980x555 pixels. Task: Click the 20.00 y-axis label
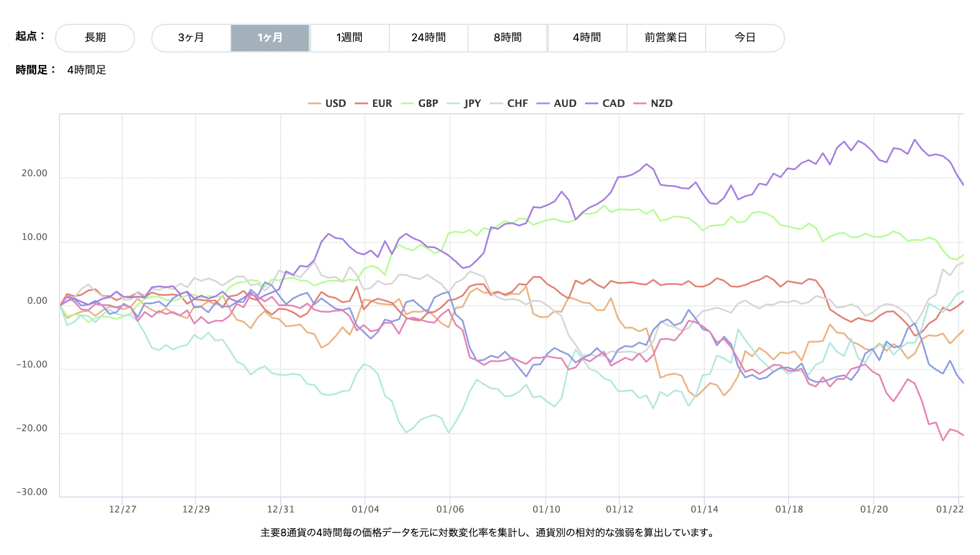tap(34, 174)
